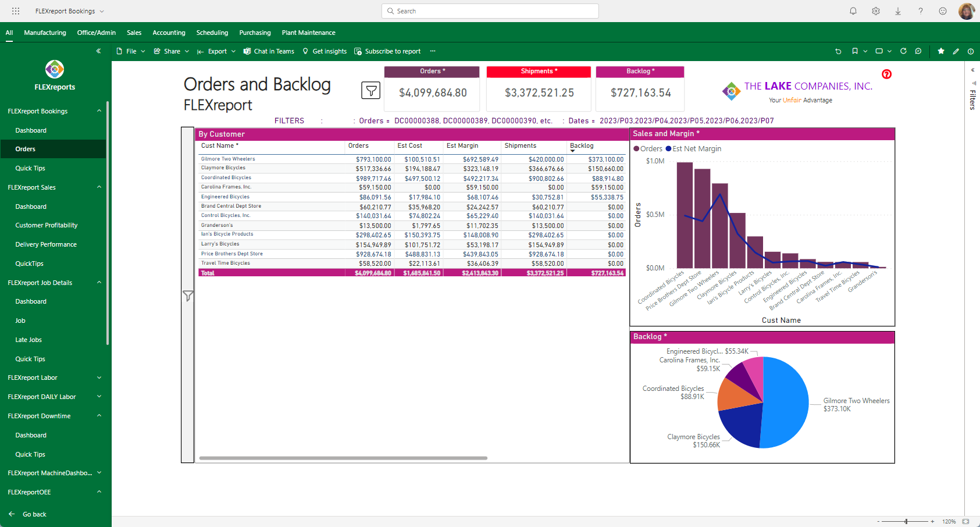Open the notifications bell
This screenshot has width=980, height=527.
[853, 11]
